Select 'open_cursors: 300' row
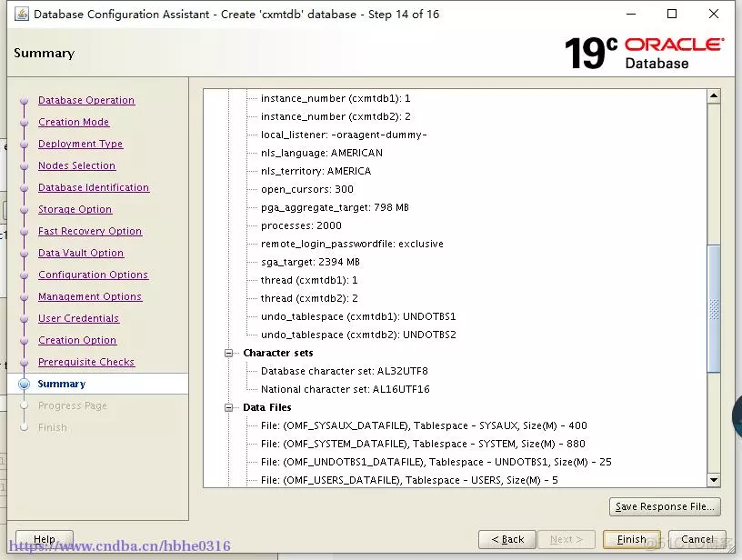 [307, 189]
